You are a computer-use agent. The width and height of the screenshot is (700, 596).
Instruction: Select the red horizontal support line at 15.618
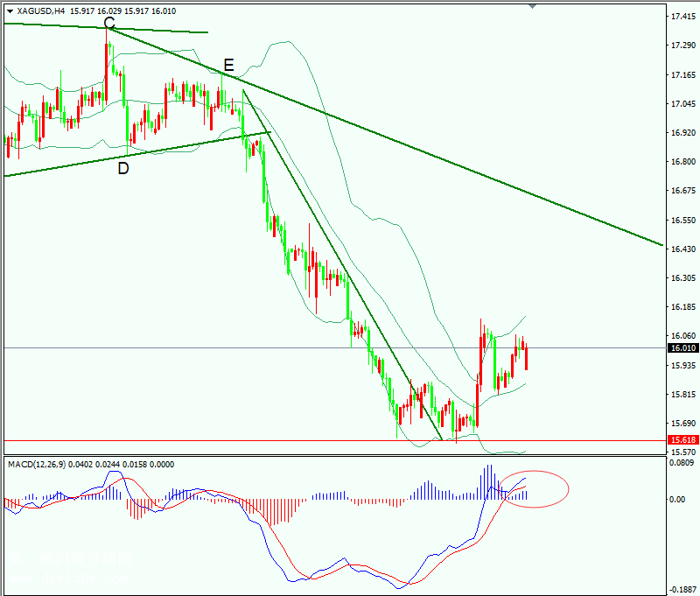point(335,440)
